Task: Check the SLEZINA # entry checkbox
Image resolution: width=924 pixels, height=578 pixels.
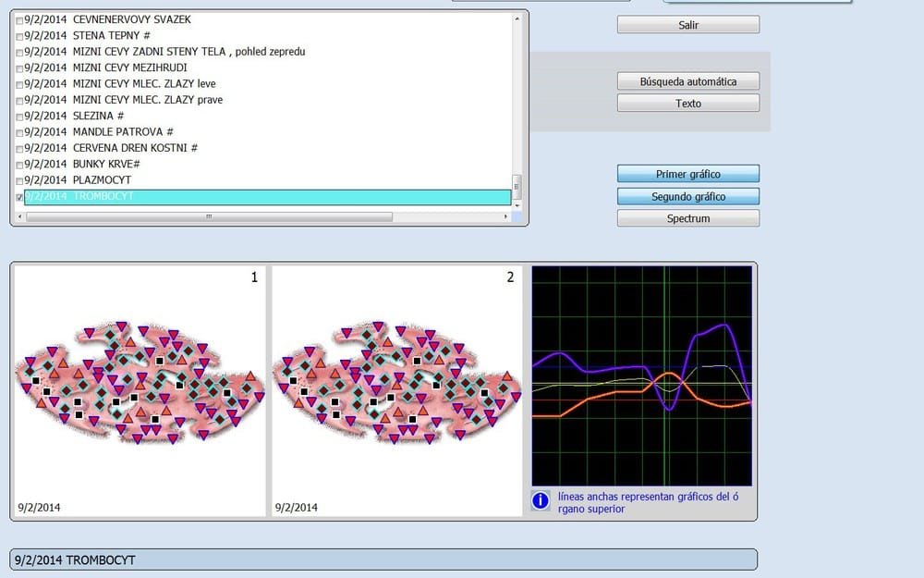Action: 18,116
